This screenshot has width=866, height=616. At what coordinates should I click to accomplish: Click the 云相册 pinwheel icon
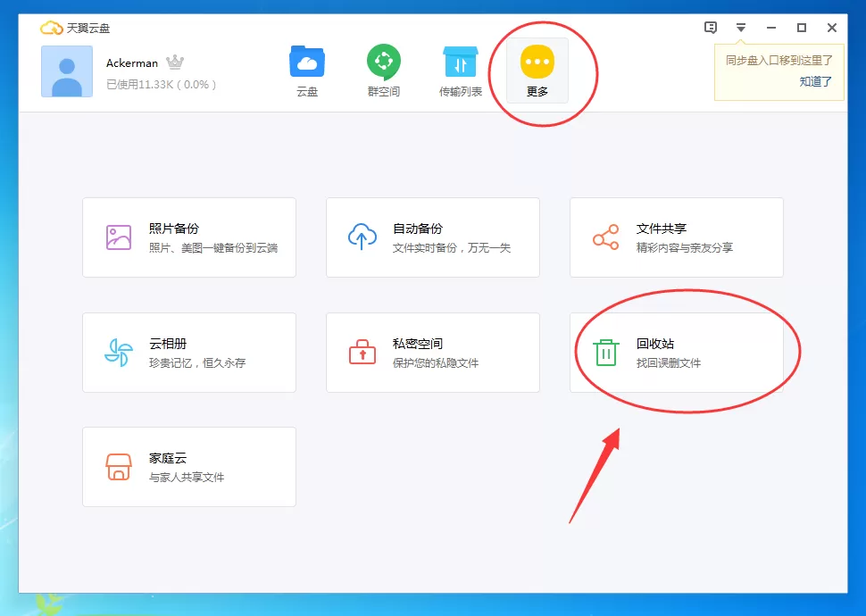[x=119, y=352]
